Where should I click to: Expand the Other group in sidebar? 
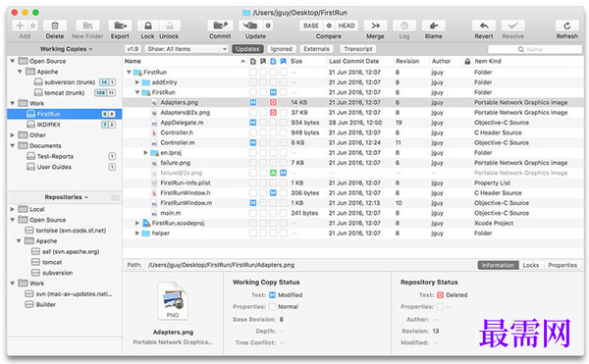12,135
